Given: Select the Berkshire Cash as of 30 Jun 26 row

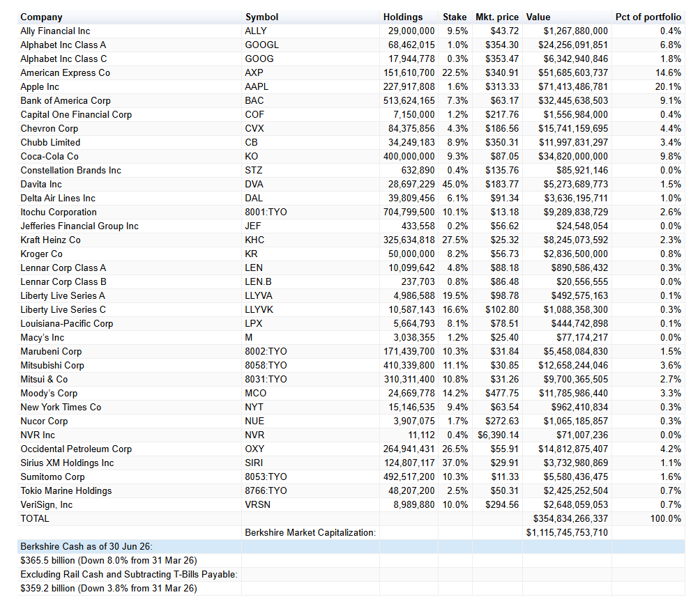Looking at the screenshot, I should pos(351,546).
